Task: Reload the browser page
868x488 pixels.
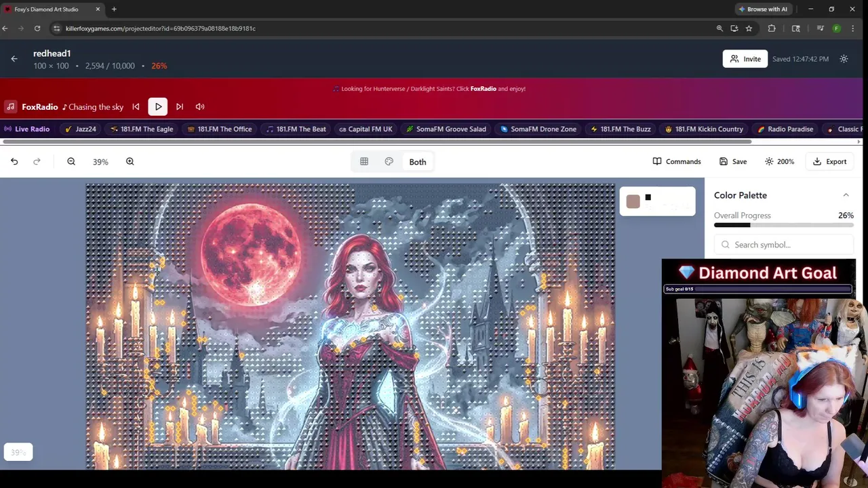Action: (x=37, y=28)
